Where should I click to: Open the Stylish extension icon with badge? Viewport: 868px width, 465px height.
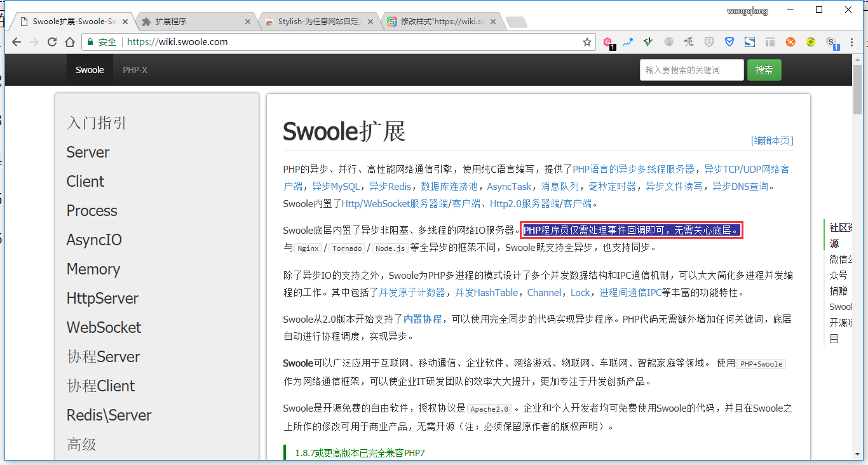coord(831,42)
